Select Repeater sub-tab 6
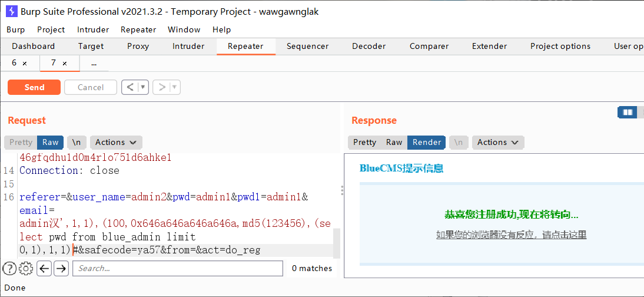 coord(14,63)
